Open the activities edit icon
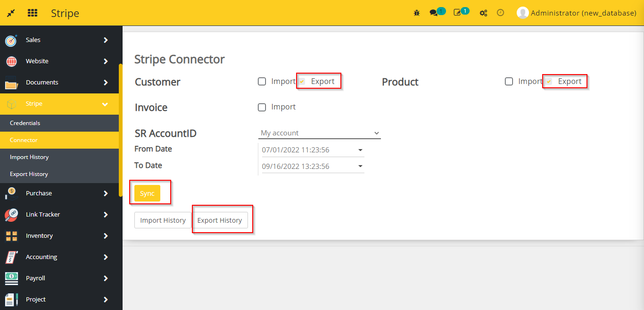 [457, 13]
